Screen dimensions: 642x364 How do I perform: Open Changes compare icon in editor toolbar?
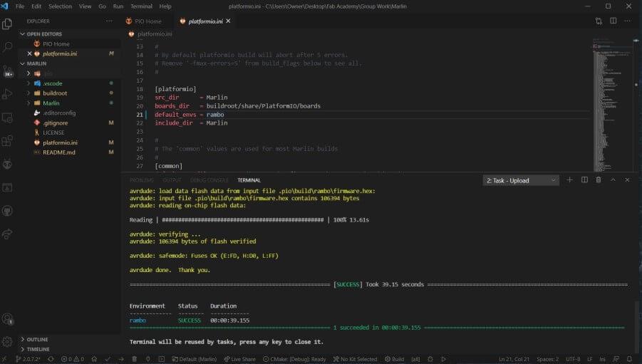[x=599, y=21]
